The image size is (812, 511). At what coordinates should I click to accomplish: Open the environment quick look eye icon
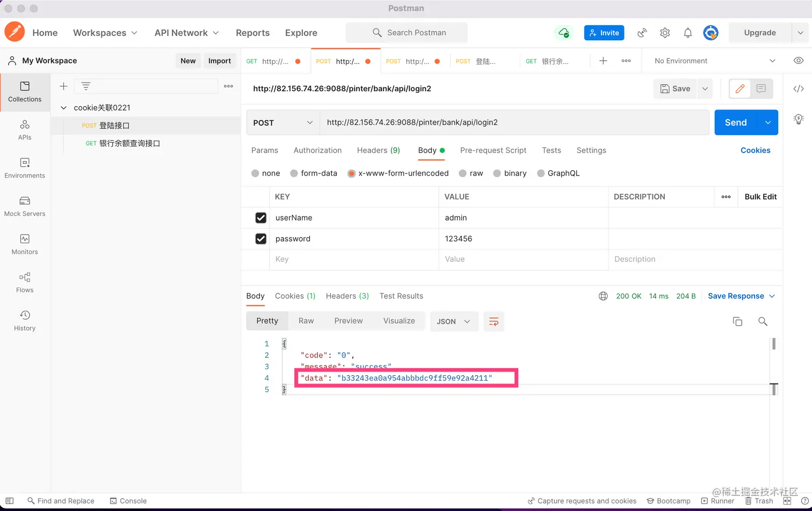[799, 61]
